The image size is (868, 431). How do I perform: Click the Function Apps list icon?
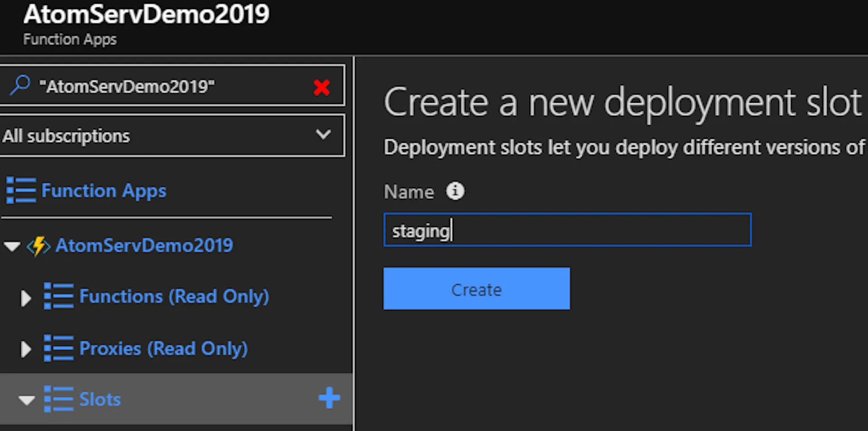pyautogui.click(x=21, y=190)
